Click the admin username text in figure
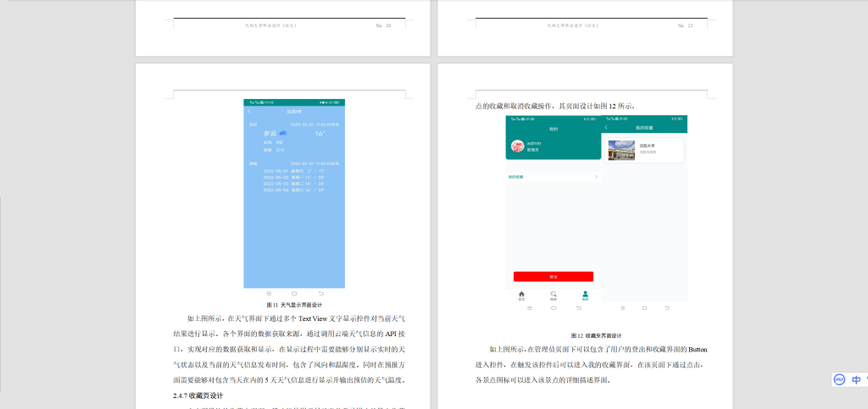The width and height of the screenshot is (868, 409). (x=534, y=143)
